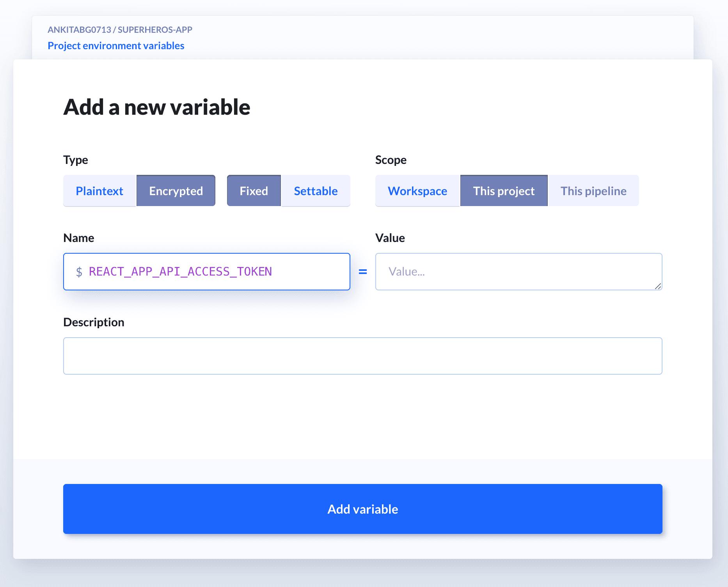Image resolution: width=728 pixels, height=587 pixels.
Task: Keep the Encrypted type enabled
Action: coord(176,191)
